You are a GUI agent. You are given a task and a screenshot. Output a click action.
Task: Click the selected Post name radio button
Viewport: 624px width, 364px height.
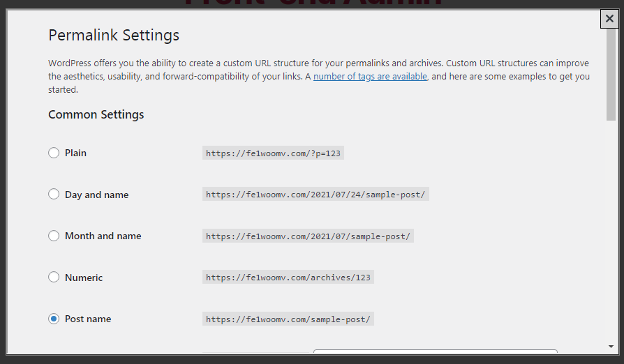click(x=54, y=319)
